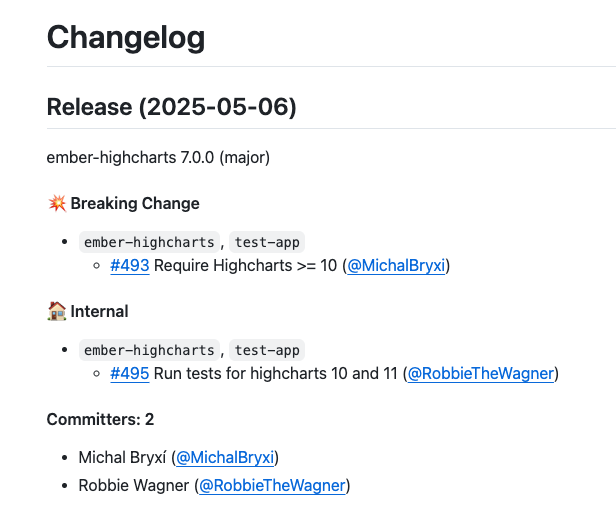This screenshot has width=616, height=513.
Task: Click the Committers: 2 heading
Action: [100, 420]
